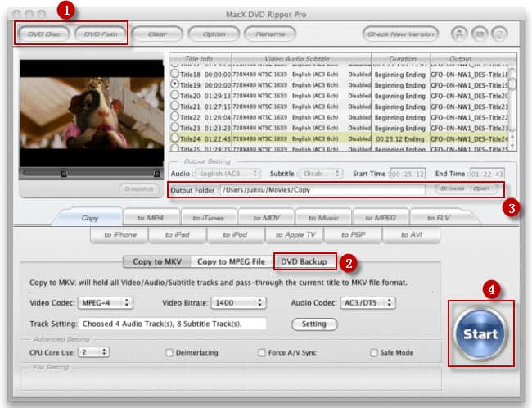
Task: Open the Video Bitrate dropdown
Action: (238, 302)
